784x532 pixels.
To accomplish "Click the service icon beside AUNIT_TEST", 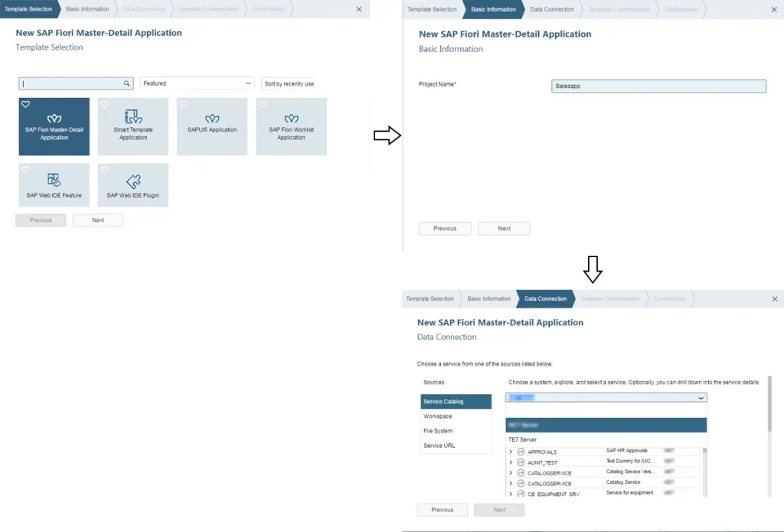I will pos(521,462).
